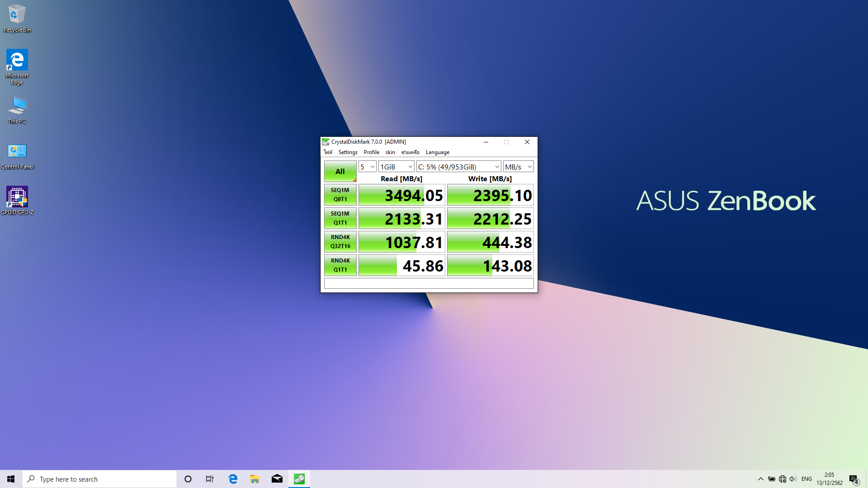Screen dimensions: 868x488
Task: Click the empty comment field below results
Action: [x=429, y=283]
